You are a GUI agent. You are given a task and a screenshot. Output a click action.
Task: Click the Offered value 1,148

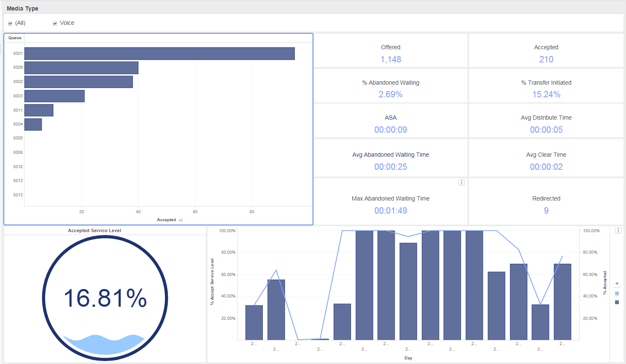pyautogui.click(x=391, y=59)
